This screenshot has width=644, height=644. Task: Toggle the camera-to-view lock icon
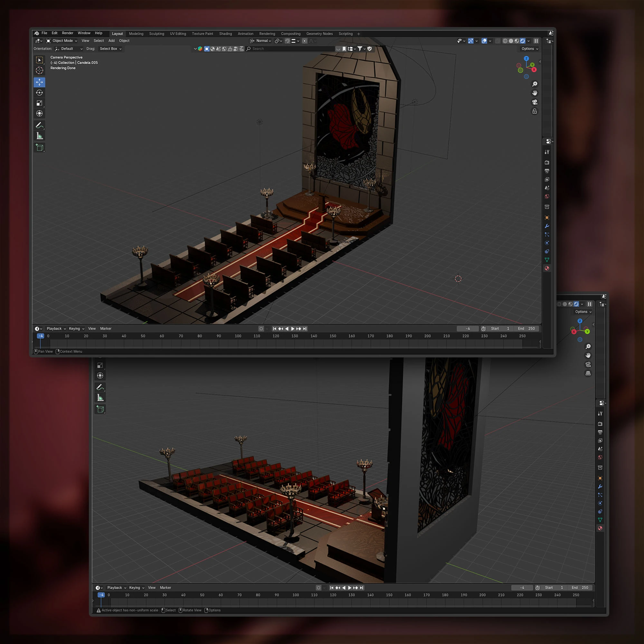535,111
